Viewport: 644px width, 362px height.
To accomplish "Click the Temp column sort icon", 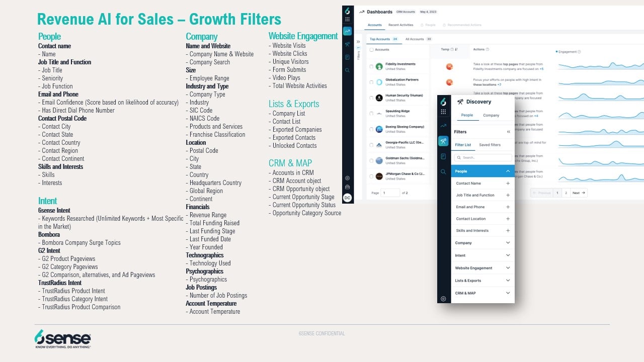I will [x=456, y=49].
